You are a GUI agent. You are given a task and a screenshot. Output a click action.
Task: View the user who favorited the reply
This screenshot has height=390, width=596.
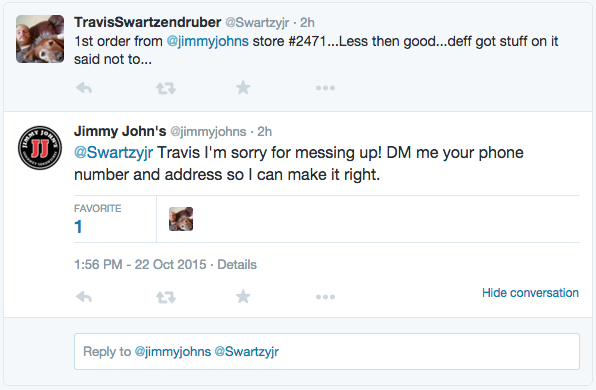(x=181, y=219)
